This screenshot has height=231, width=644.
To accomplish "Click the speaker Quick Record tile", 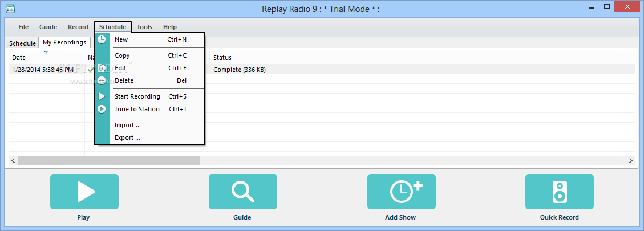I will click(x=560, y=192).
